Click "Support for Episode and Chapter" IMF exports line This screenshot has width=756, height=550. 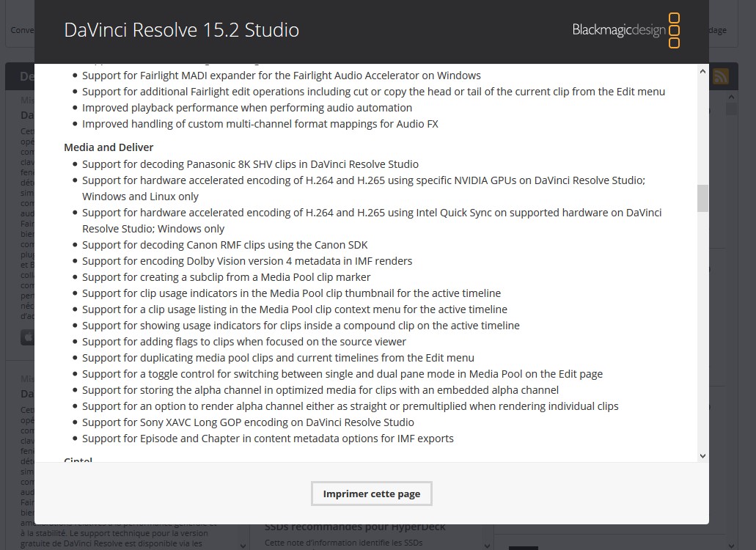click(268, 439)
